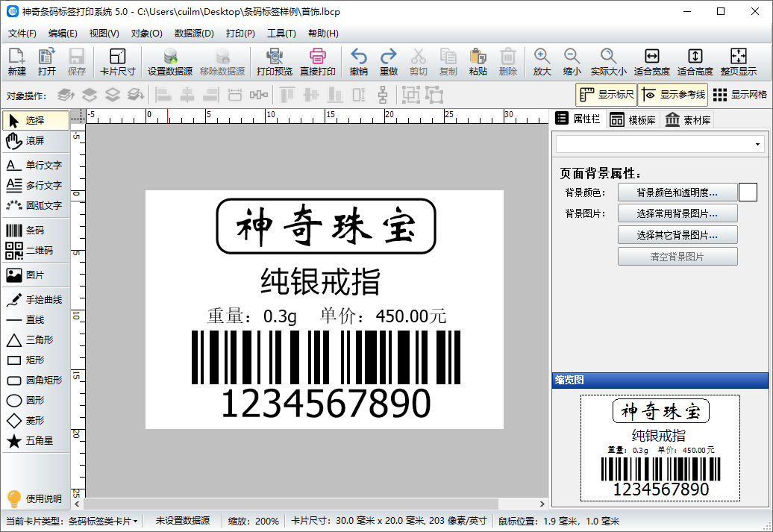The image size is (773, 532).
Task: Click 背景颜色和透明度 button
Action: pos(677,193)
